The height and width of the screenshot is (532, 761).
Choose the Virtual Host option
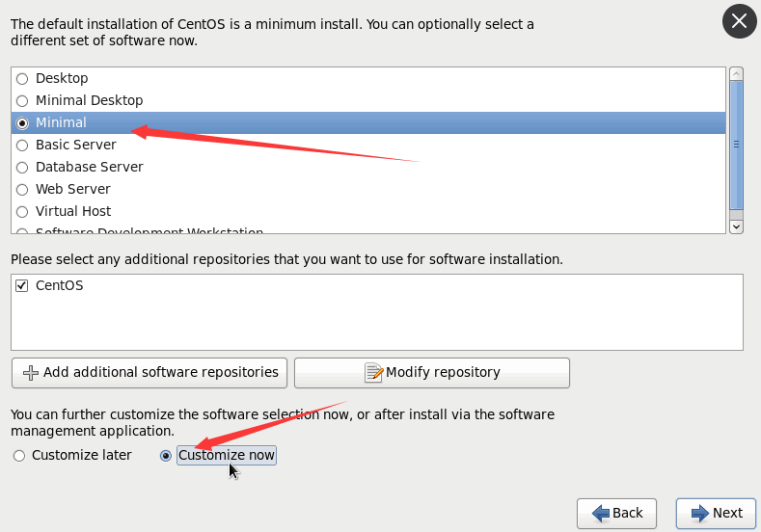coord(22,212)
